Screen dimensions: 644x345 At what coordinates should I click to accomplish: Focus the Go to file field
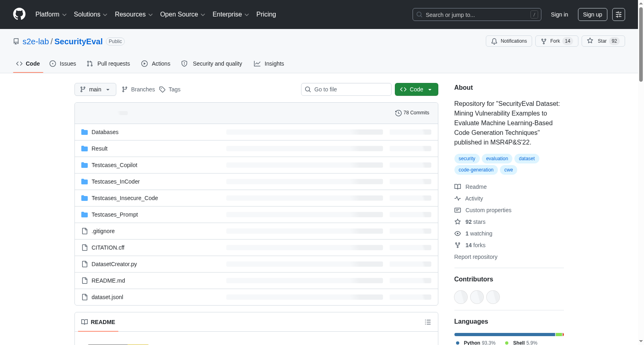tap(346, 89)
